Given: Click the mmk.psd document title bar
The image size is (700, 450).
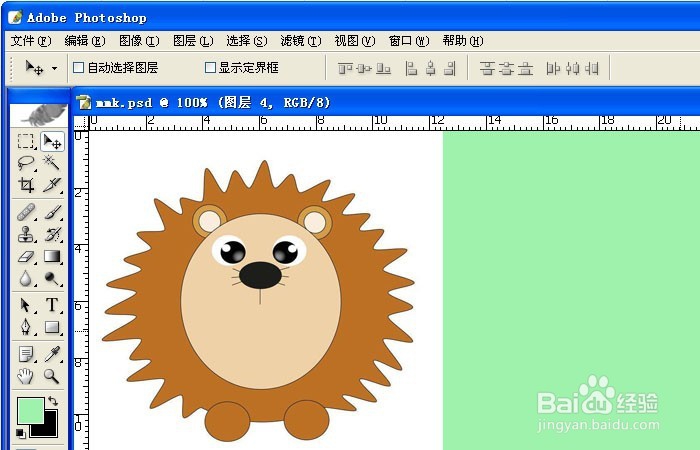Looking at the screenshot, I should 386,102.
